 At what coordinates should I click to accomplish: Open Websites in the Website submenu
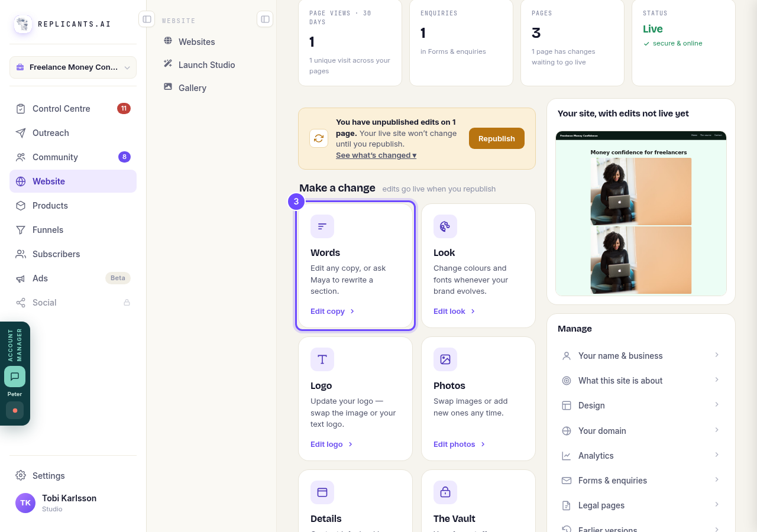(x=211, y=42)
